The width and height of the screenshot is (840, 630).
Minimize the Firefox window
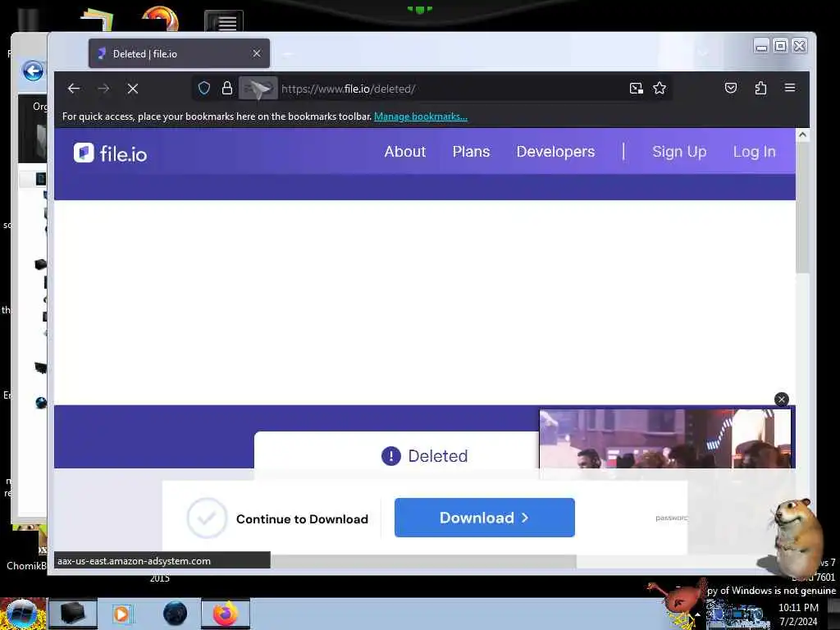761,46
